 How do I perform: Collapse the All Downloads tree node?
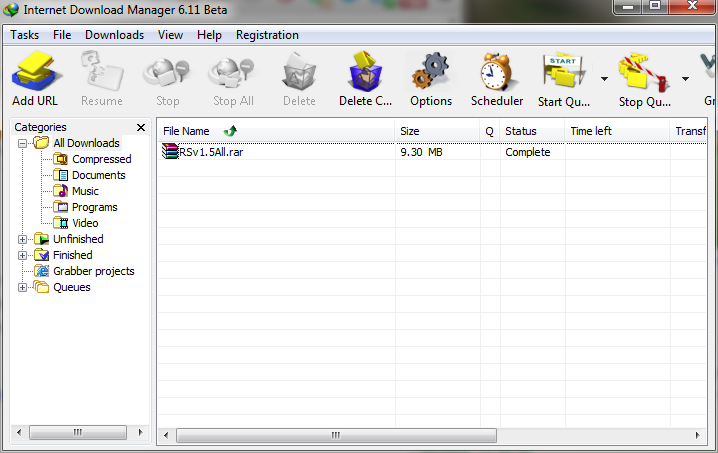(x=22, y=143)
